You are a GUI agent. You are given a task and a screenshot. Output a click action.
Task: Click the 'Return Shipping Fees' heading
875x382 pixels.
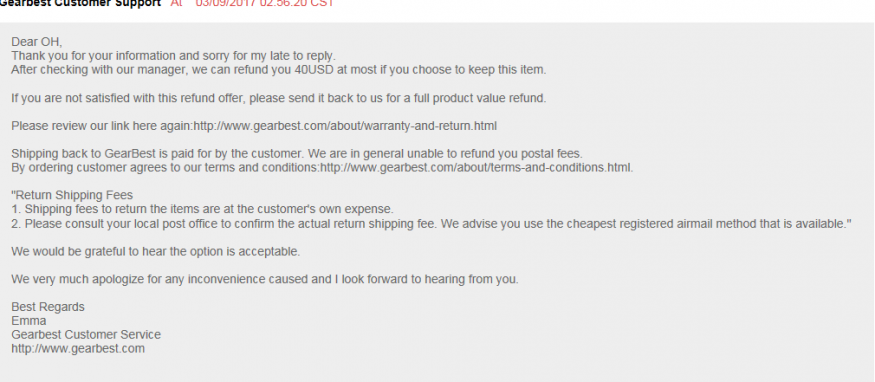[72, 195]
